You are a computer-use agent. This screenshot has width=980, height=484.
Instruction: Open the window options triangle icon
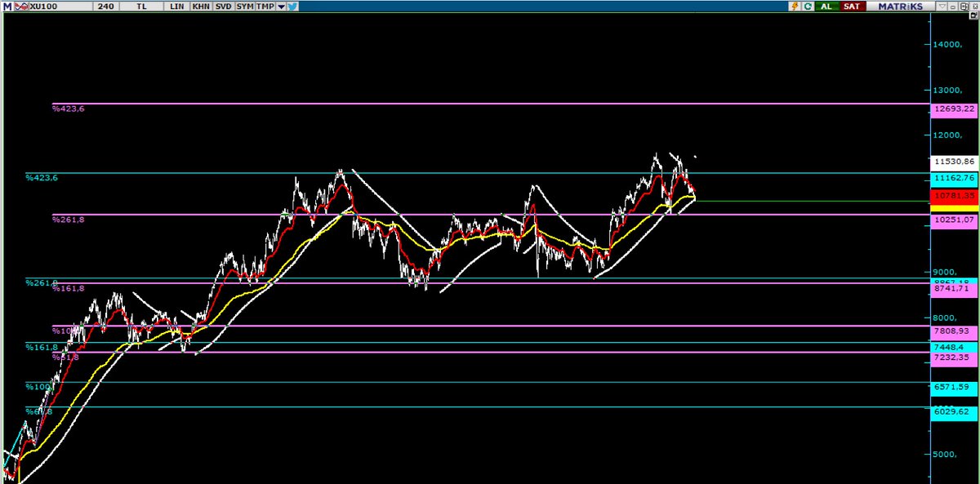[x=941, y=6]
